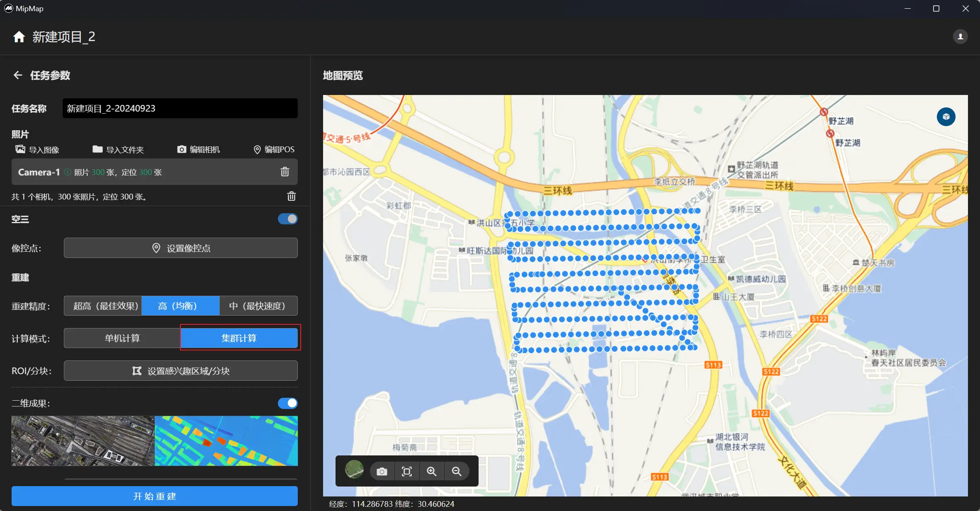Zoom in on the map preview
The height and width of the screenshot is (511, 980).
pos(431,472)
